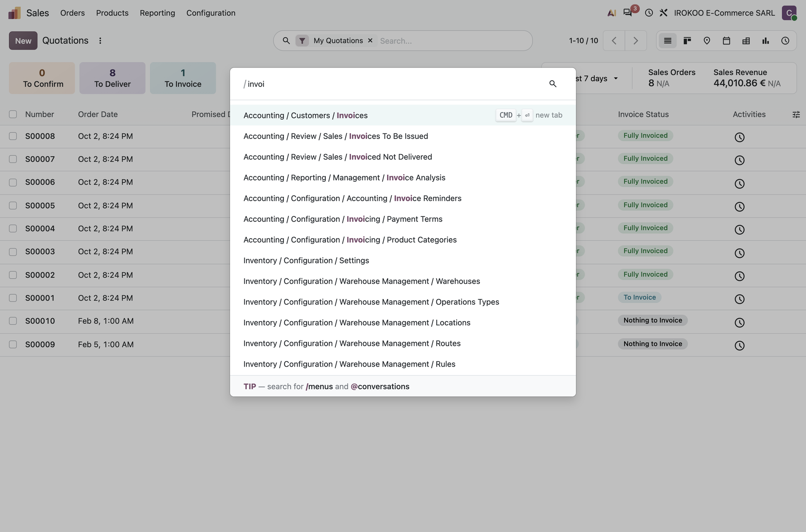The image size is (806, 532).
Task: Select checkbox for order S00006
Action: (13, 182)
